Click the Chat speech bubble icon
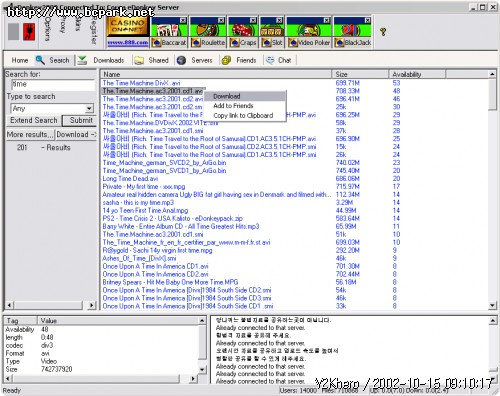This screenshot has height=396, width=500. (x=270, y=60)
